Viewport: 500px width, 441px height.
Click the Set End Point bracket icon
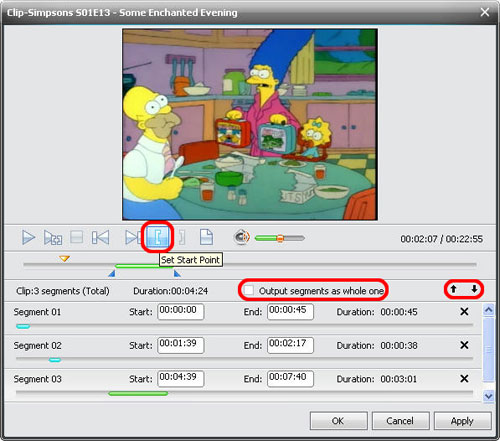[x=182, y=238]
